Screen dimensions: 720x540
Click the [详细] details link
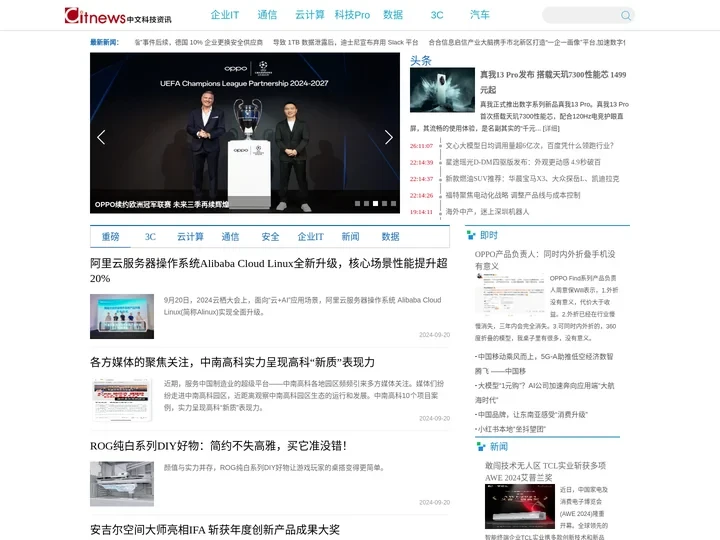click(x=551, y=129)
